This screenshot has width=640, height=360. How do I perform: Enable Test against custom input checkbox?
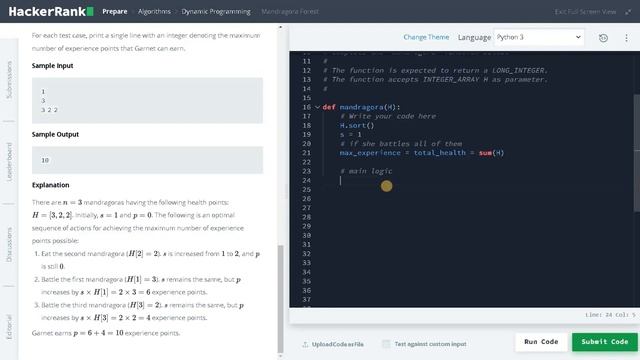point(386,344)
